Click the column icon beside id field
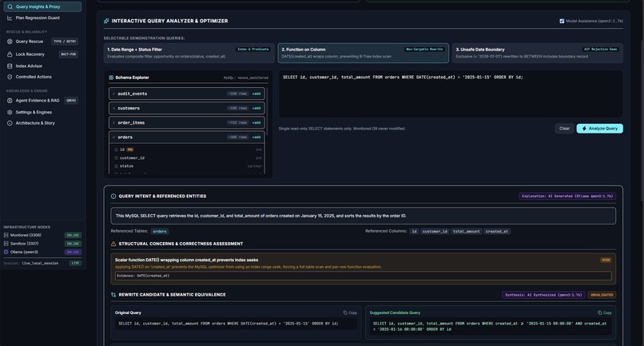 pyautogui.click(x=116, y=149)
